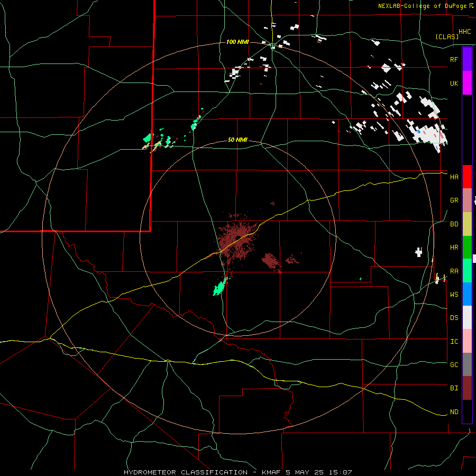Click the 50 NMI range ring label
The width and height of the screenshot is (476, 476).
[x=237, y=140]
